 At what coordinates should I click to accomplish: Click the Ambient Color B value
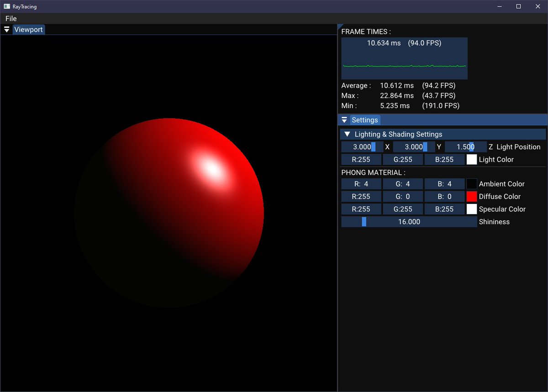(444, 184)
